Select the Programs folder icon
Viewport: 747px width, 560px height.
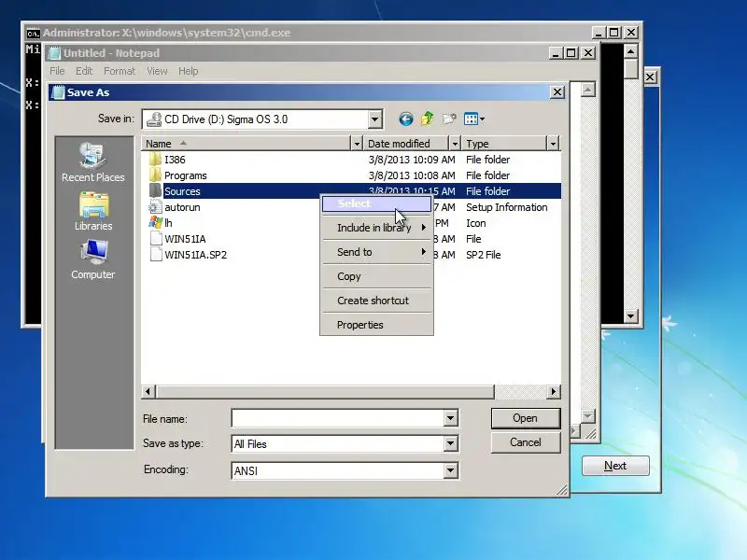(155, 175)
